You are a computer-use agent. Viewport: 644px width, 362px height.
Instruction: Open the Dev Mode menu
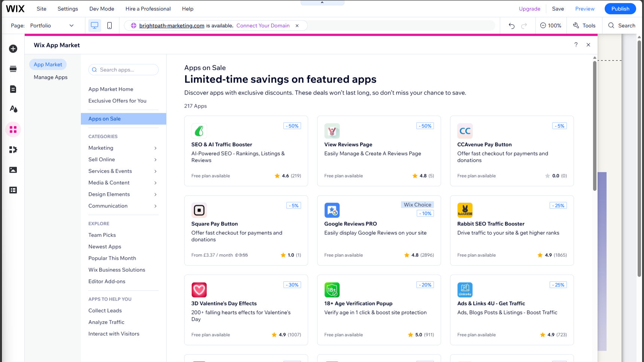[x=102, y=9]
